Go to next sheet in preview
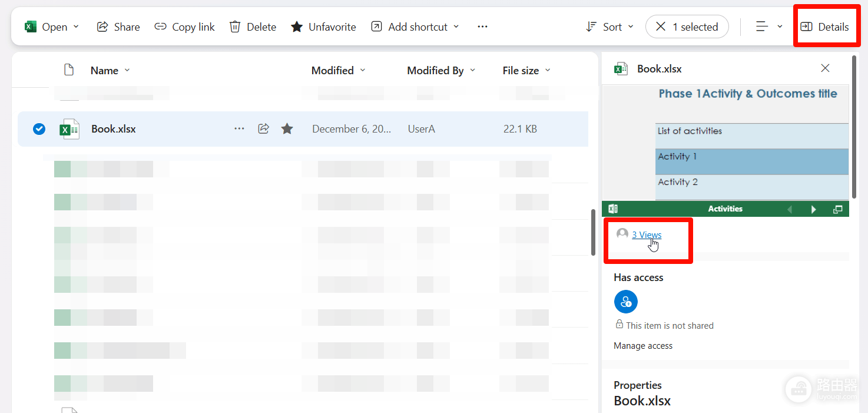868x413 pixels. tap(814, 209)
